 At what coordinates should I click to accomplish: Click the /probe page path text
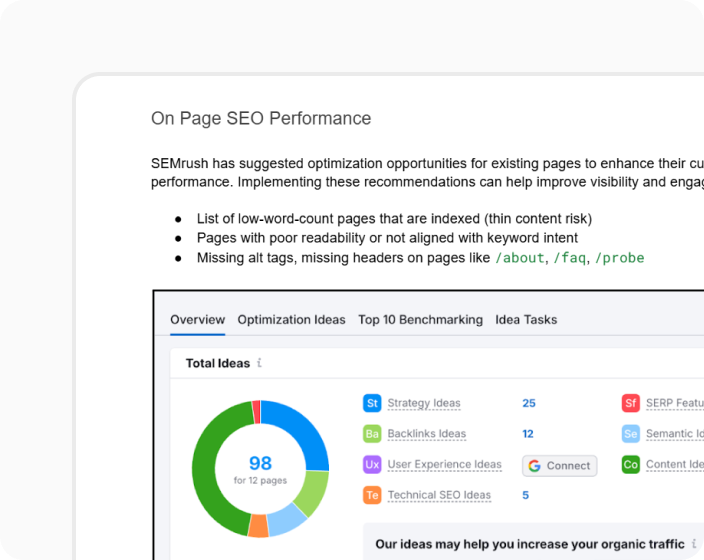[620, 258]
